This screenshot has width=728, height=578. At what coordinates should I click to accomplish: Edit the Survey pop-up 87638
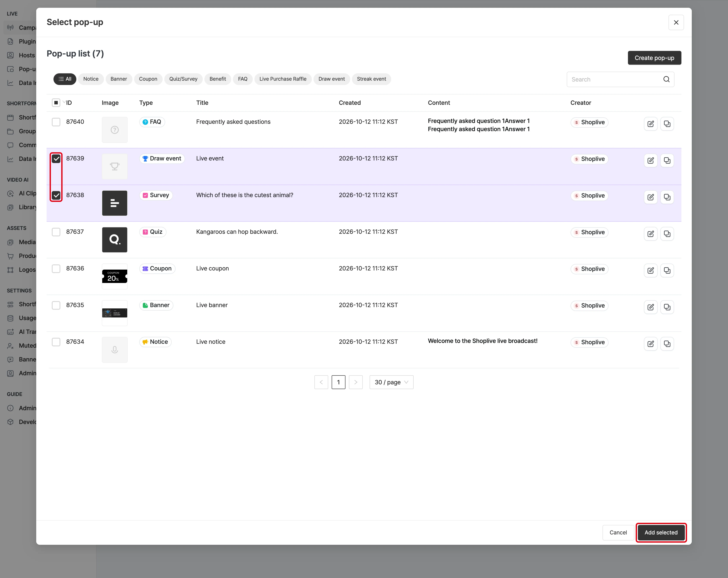pos(650,197)
